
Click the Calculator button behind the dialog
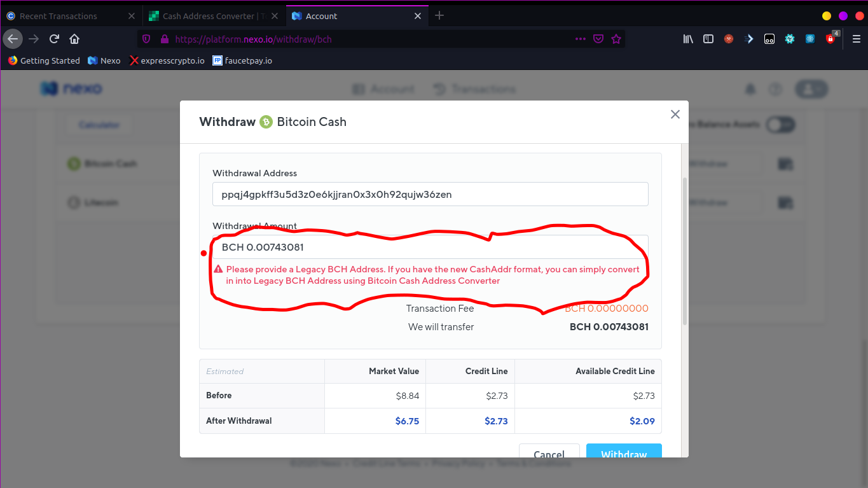(x=99, y=125)
